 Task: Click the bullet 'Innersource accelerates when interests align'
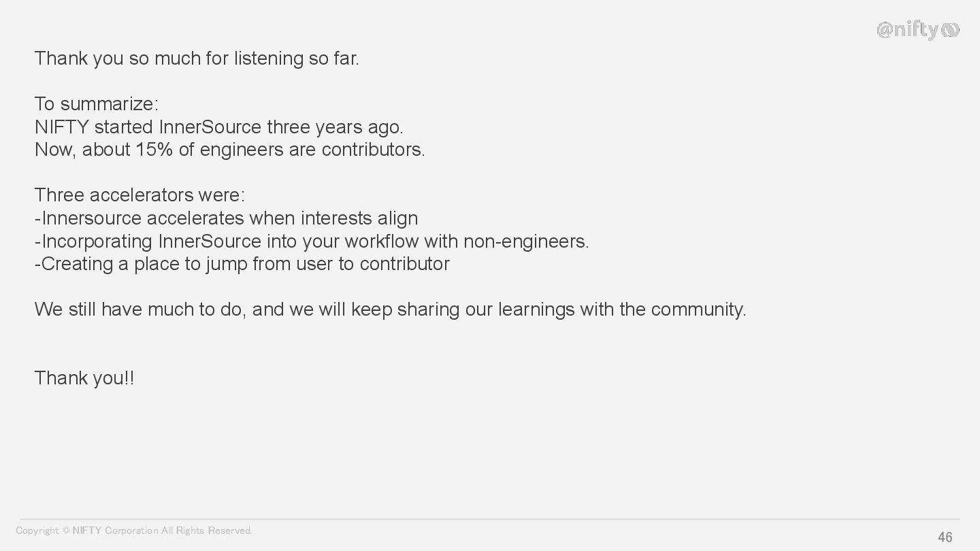point(226,218)
